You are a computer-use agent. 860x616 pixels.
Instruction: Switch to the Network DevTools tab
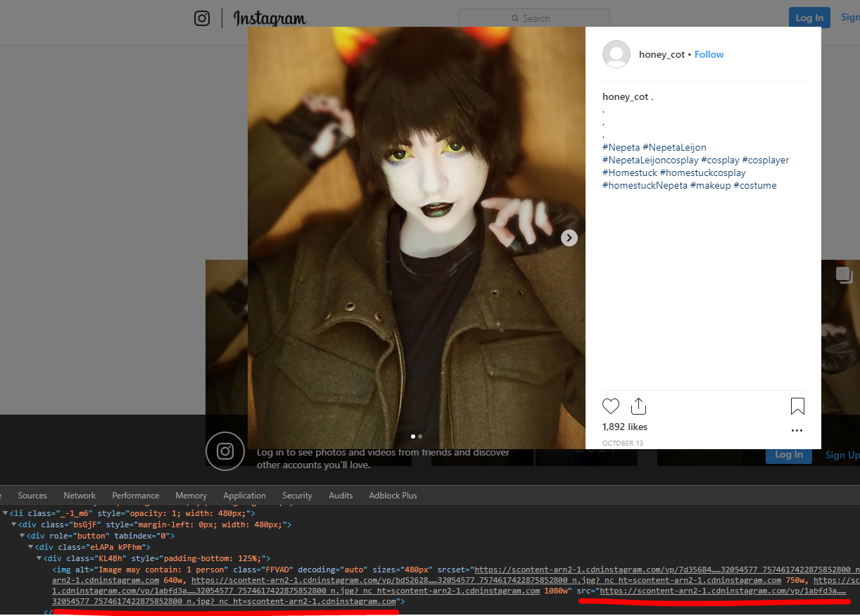[x=80, y=495]
